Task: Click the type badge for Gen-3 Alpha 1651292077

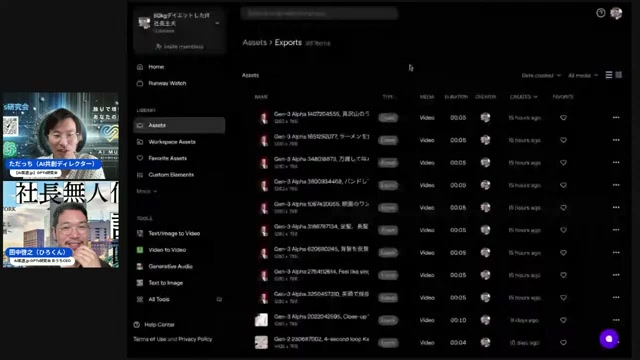Action: [x=388, y=140]
